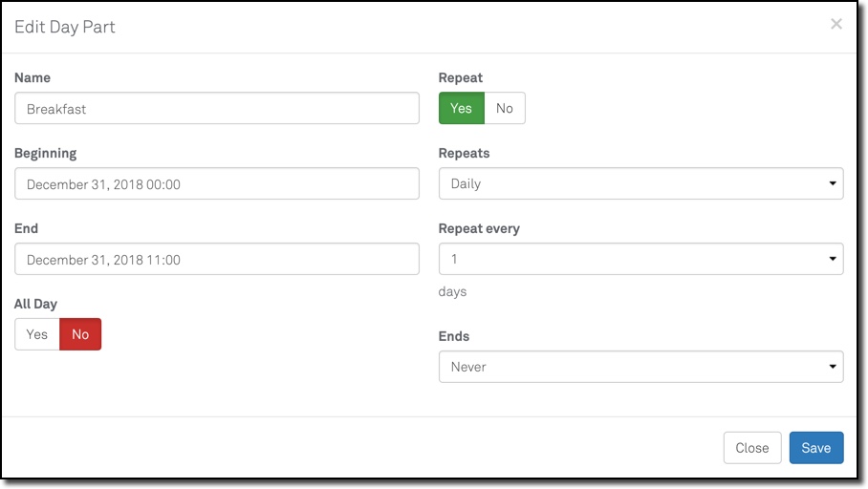Click into the Beginning date field
This screenshot has height=489, width=868.
coord(217,184)
